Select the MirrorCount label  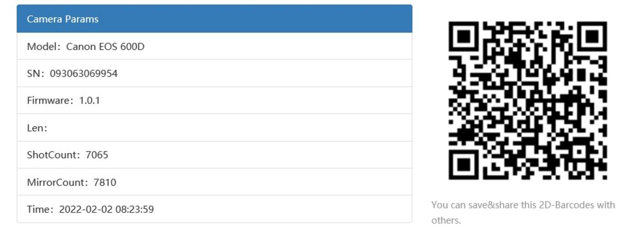click(x=56, y=182)
